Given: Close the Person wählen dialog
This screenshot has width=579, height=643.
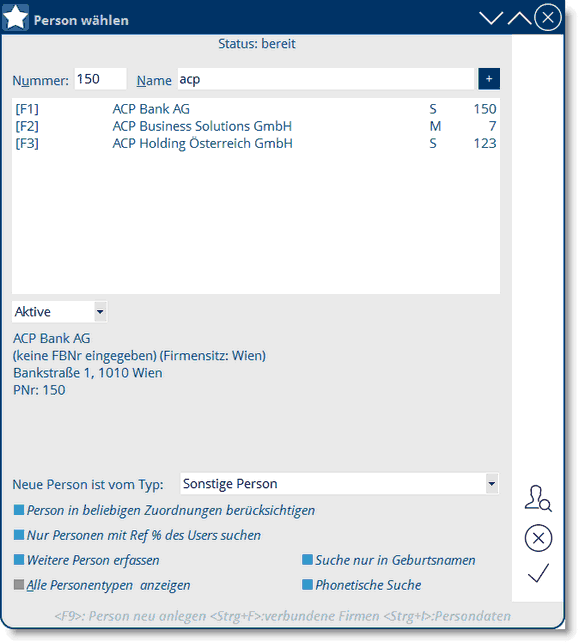Looking at the screenshot, I should [x=548, y=17].
